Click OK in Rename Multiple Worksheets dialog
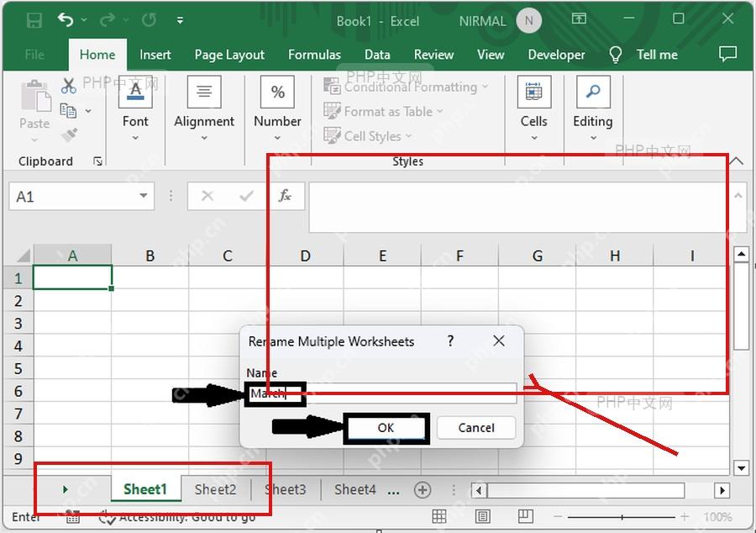This screenshot has width=756, height=533. click(x=386, y=428)
